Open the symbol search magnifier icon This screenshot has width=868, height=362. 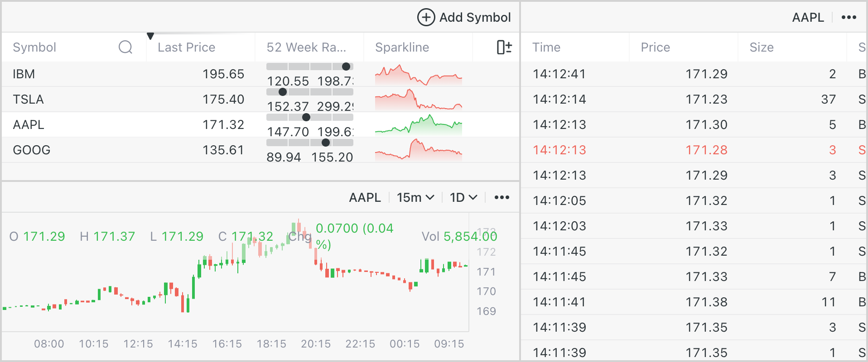[x=125, y=47]
